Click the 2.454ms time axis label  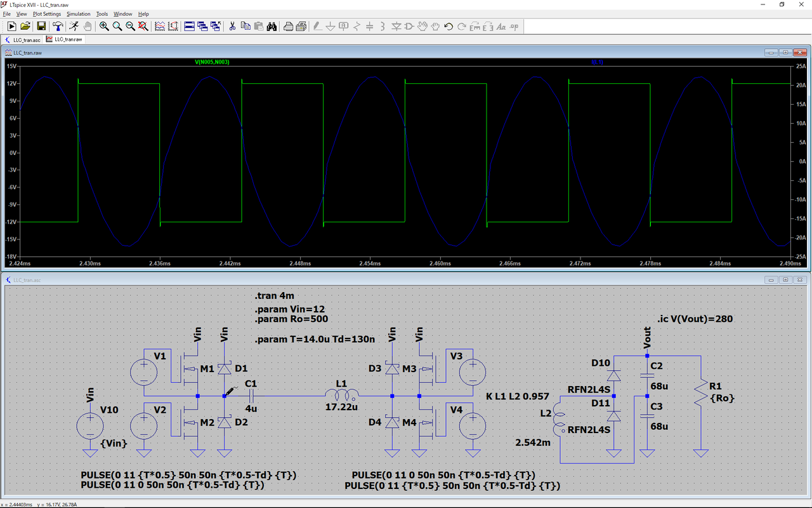[x=370, y=263]
